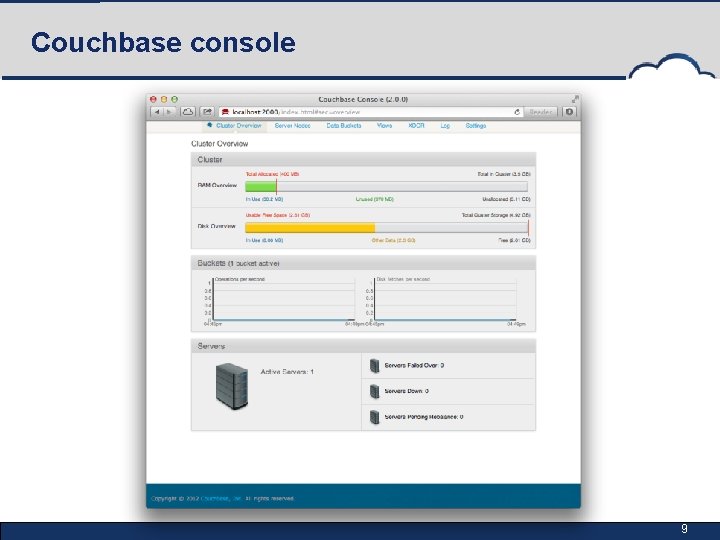Switch to the Server Nodes tab

point(292,125)
